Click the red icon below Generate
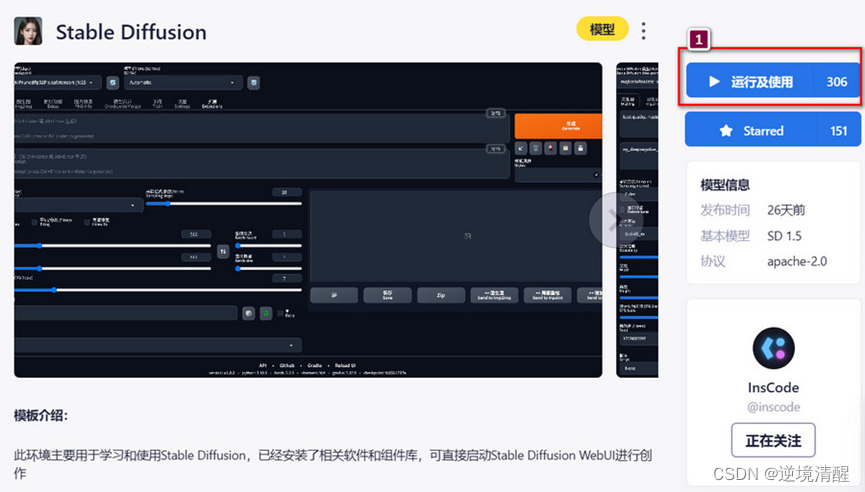Image resolution: width=865 pixels, height=492 pixels. pyautogui.click(x=551, y=148)
